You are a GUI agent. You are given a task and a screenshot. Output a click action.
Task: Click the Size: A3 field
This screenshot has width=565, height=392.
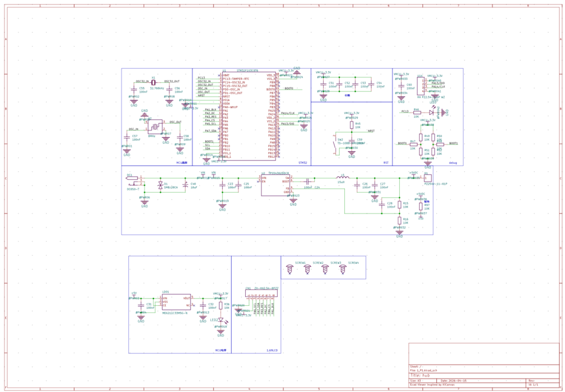click(415, 381)
